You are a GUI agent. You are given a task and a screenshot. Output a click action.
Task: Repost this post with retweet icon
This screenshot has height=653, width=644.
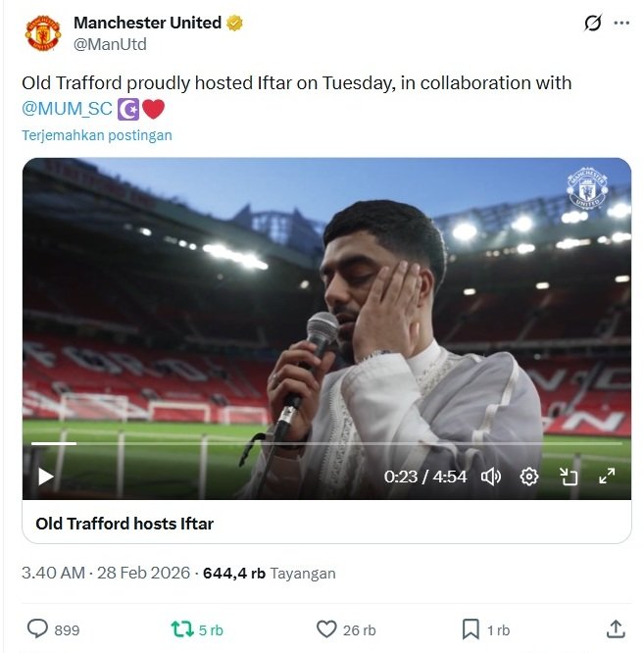click(x=182, y=629)
